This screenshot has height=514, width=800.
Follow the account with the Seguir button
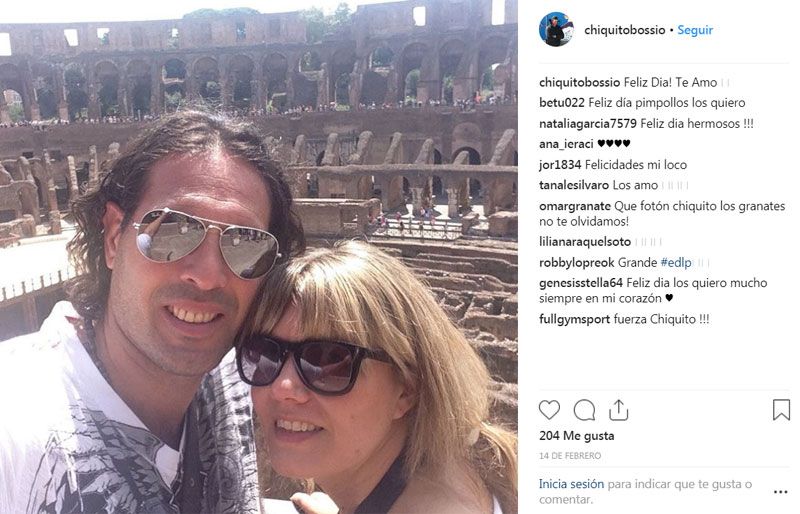point(695,30)
